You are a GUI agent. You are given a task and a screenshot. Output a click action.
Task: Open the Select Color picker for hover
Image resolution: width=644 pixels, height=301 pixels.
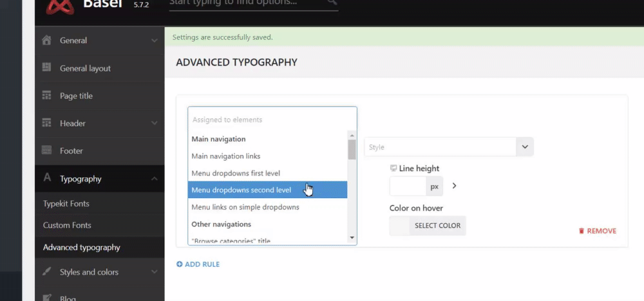coord(437,226)
